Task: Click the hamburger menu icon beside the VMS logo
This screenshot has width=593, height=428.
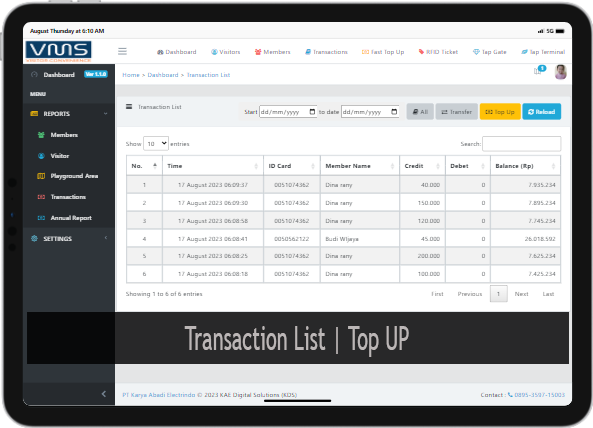Action: (122, 51)
